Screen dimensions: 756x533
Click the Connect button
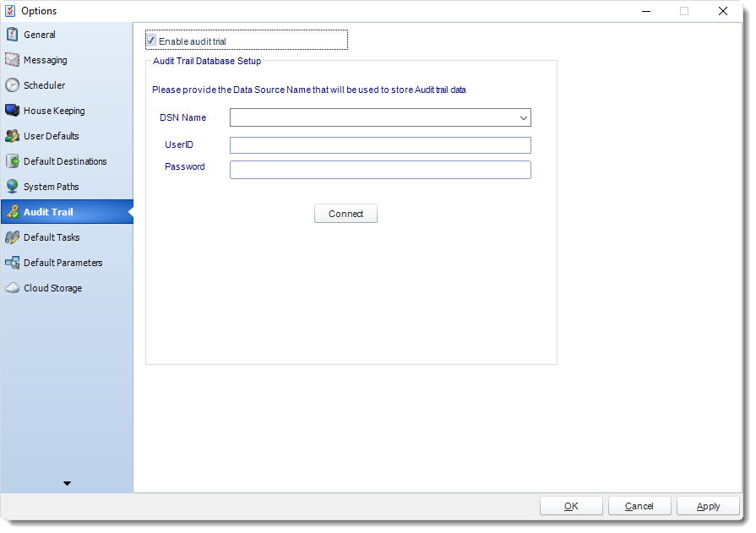345,214
